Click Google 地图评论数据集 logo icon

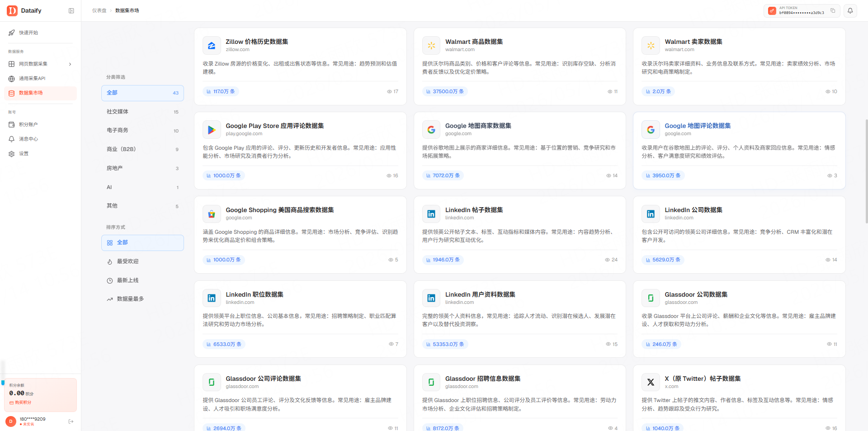(x=651, y=130)
